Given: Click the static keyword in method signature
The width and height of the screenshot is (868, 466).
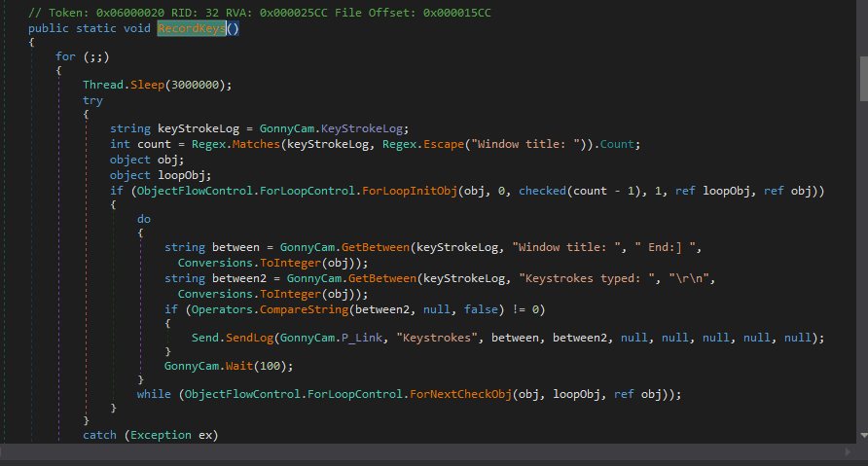Looking at the screenshot, I should 96,28.
